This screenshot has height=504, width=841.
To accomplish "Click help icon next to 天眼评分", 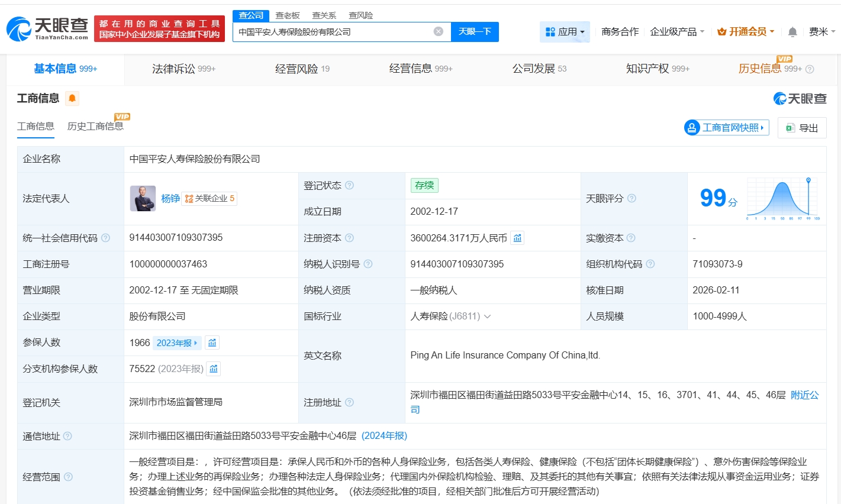I will click(x=631, y=199).
